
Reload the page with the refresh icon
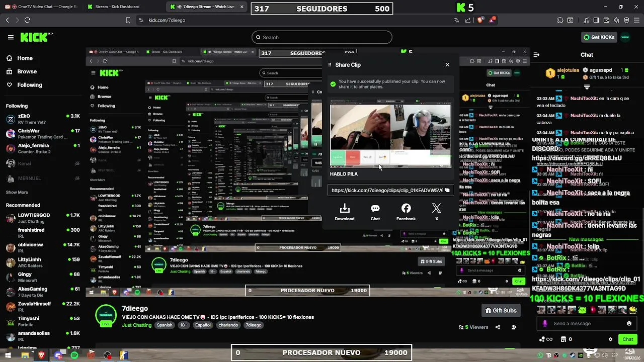coord(27,20)
